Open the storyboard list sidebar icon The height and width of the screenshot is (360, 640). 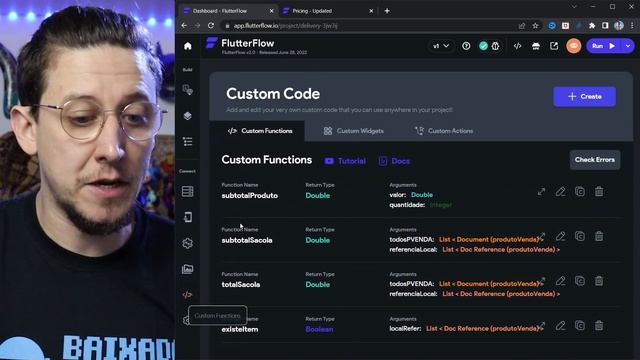click(x=187, y=142)
